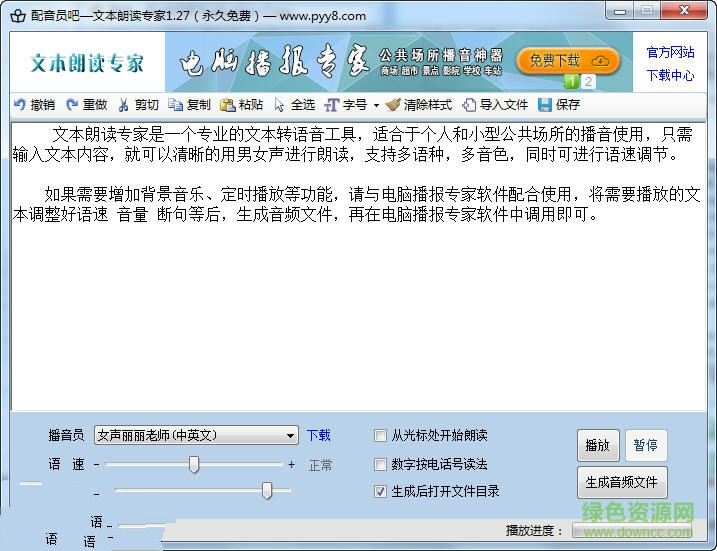Click the Cut (剪切) scissors icon

point(124,105)
